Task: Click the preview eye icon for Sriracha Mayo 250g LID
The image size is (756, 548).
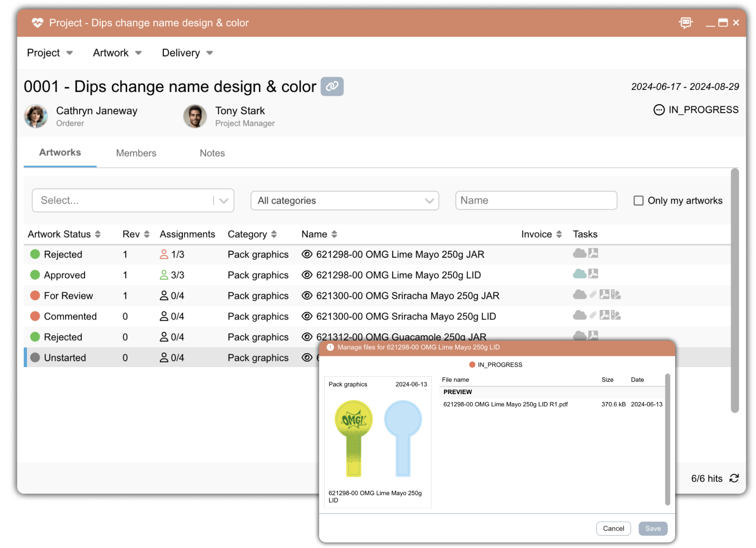Action: pos(307,316)
